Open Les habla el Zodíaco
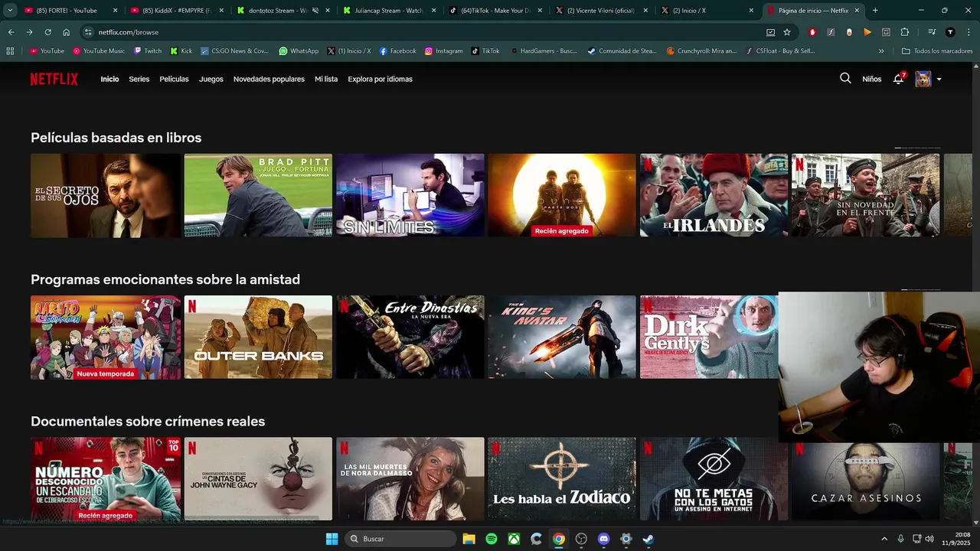Screen dimensions: 980x551 (562, 479)
